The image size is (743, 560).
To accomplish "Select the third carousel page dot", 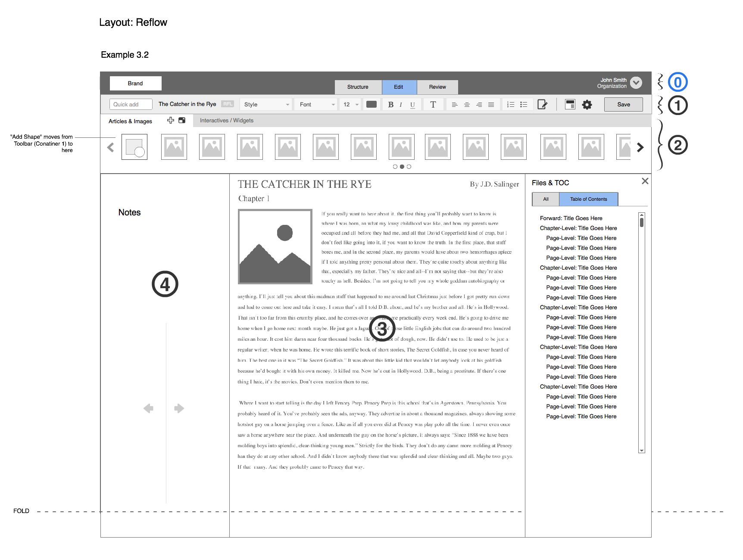I will (409, 167).
